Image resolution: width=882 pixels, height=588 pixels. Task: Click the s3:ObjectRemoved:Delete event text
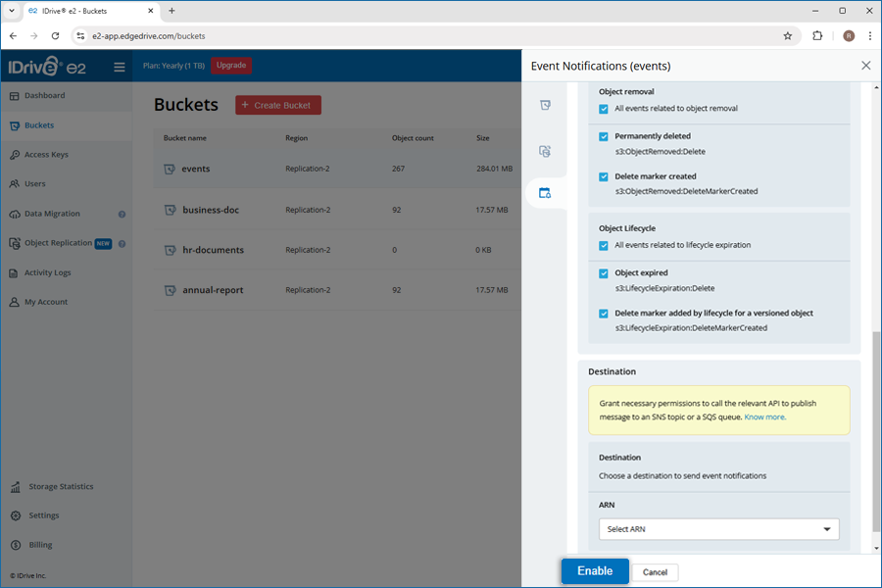coord(660,151)
